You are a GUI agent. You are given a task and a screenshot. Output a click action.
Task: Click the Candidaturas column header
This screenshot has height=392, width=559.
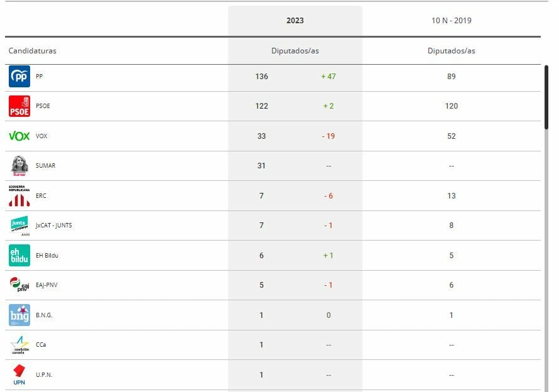32,51
